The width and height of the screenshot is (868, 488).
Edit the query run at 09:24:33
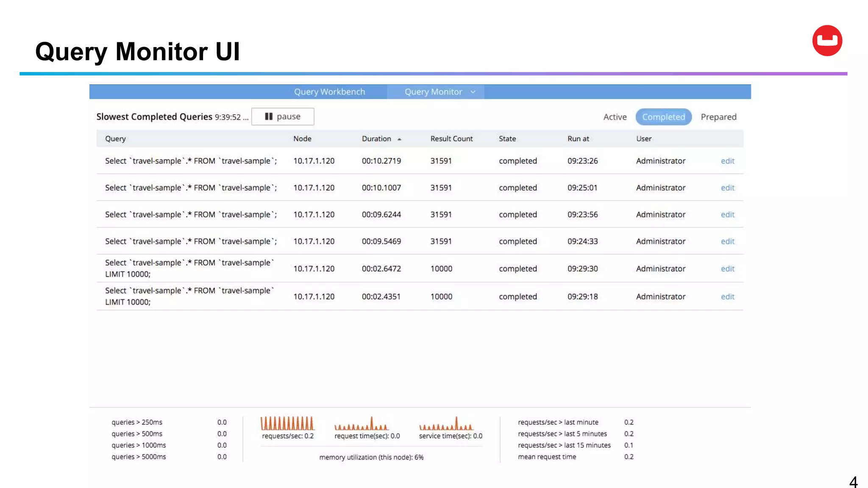tap(727, 241)
